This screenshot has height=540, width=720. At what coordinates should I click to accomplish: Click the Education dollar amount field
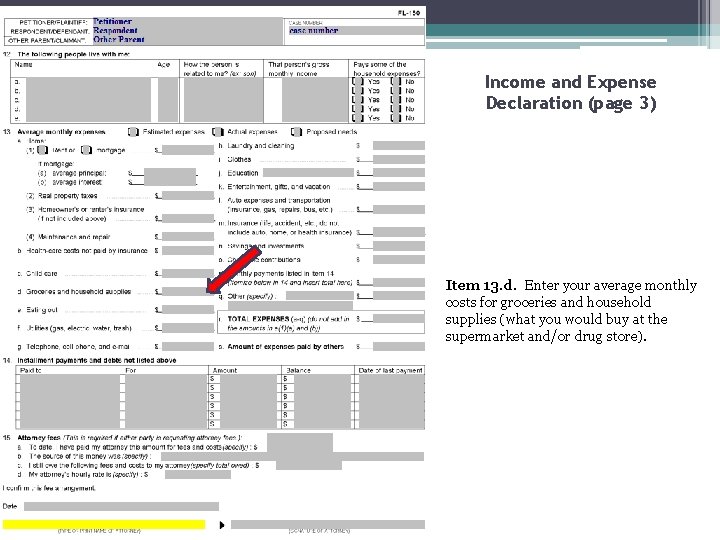[399, 173]
